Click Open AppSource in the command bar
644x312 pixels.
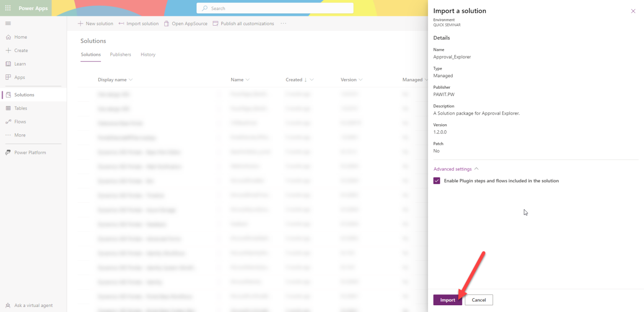click(x=185, y=24)
